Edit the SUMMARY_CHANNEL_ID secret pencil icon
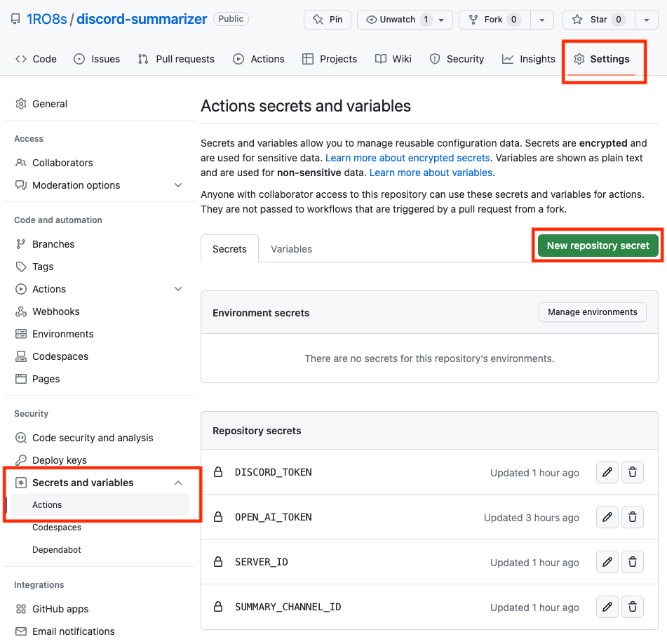Viewport: 667px width, 644px height. (x=607, y=607)
